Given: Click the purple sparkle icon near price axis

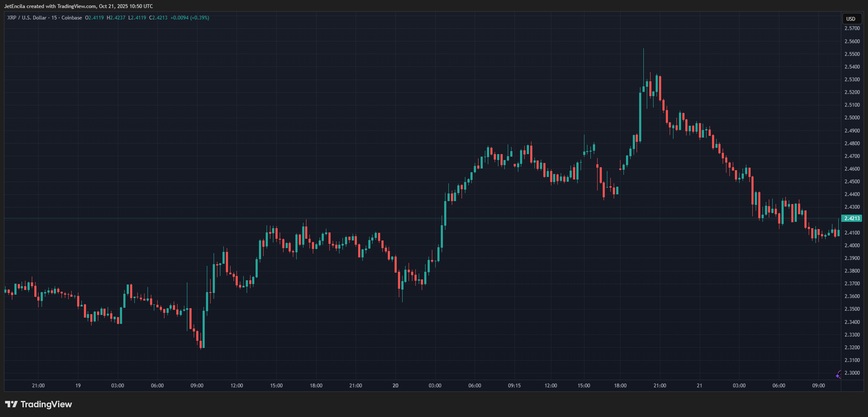Looking at the screenshot, I should (838, 375).
